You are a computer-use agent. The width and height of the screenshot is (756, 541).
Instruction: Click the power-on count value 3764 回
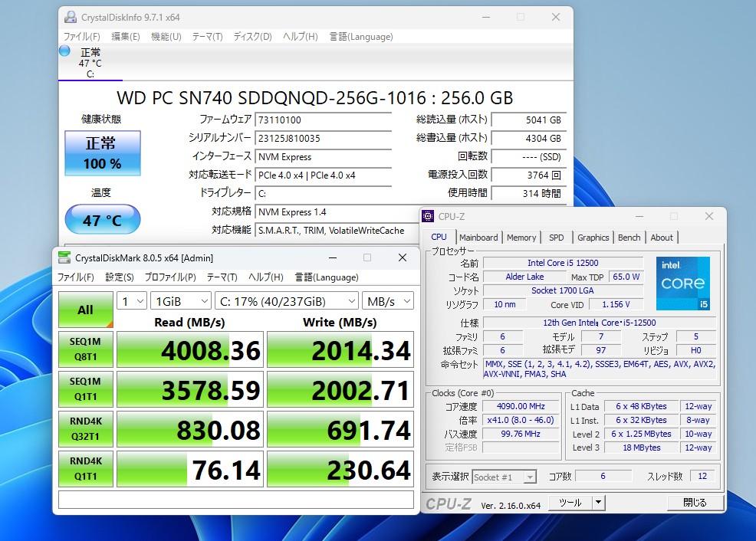click(528, 175)
